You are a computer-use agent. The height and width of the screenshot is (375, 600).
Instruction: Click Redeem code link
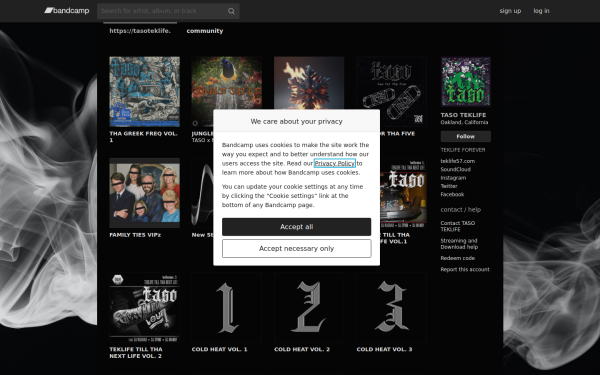coord(458,258)
